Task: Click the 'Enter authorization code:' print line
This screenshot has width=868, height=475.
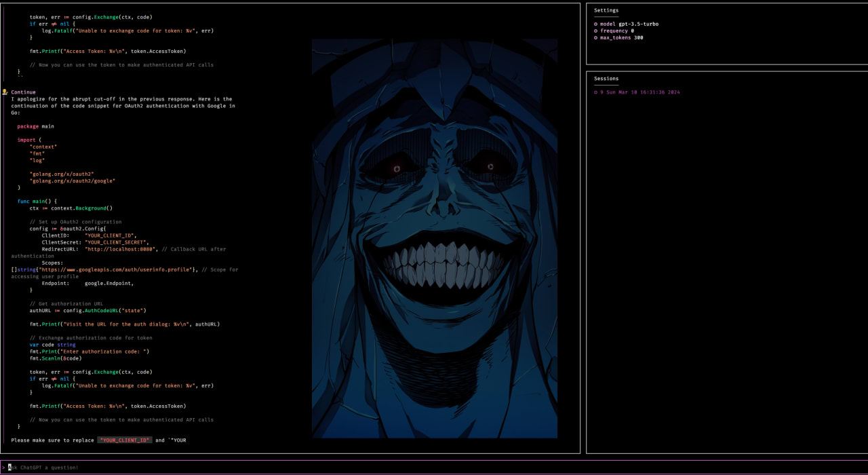Action: pos(89,351)
